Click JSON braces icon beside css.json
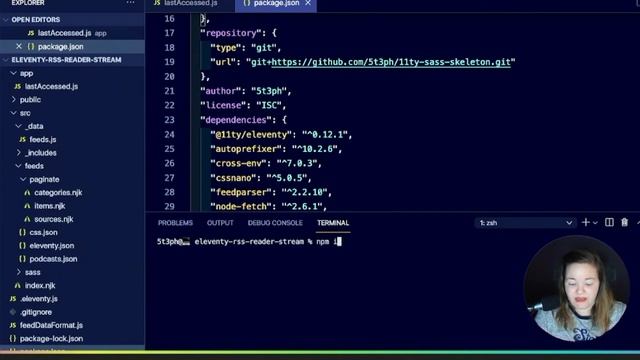 pyautogui.click(x=22, y=232)
